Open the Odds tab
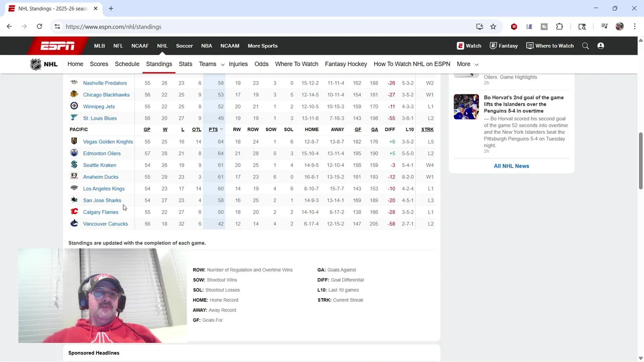Viewport: 644px width, 362px height. 262,64
